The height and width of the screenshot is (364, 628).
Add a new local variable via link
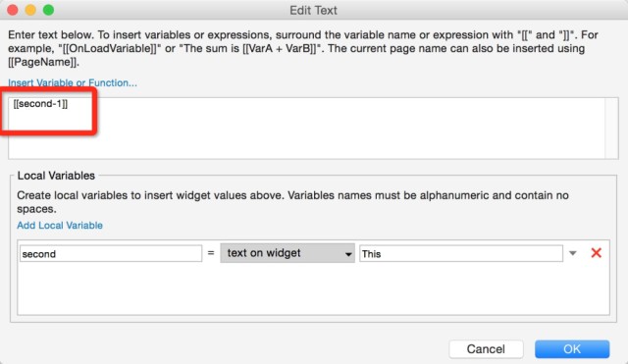coord(60,225)
